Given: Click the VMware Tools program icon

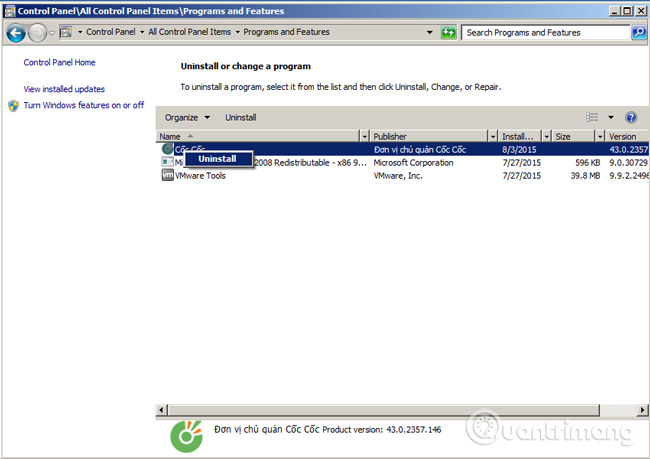Looking at the screenshot, I should (167, 175).
